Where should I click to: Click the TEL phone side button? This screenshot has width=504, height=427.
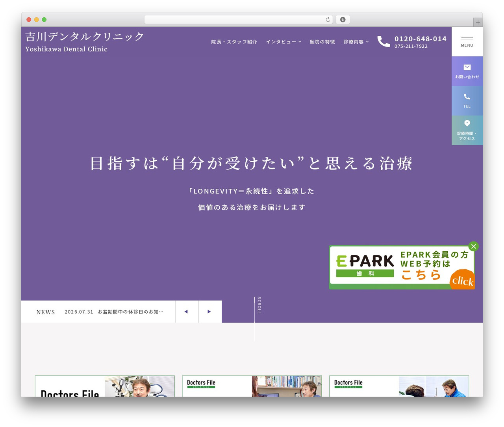coord(467,100)
